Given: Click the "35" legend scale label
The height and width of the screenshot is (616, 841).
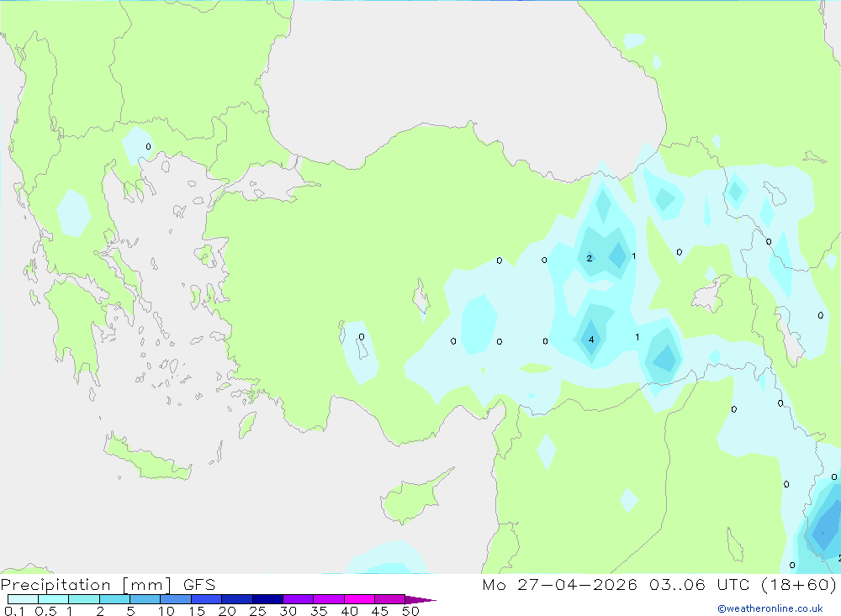Looking at the screenshot, I should coord(319,611).
